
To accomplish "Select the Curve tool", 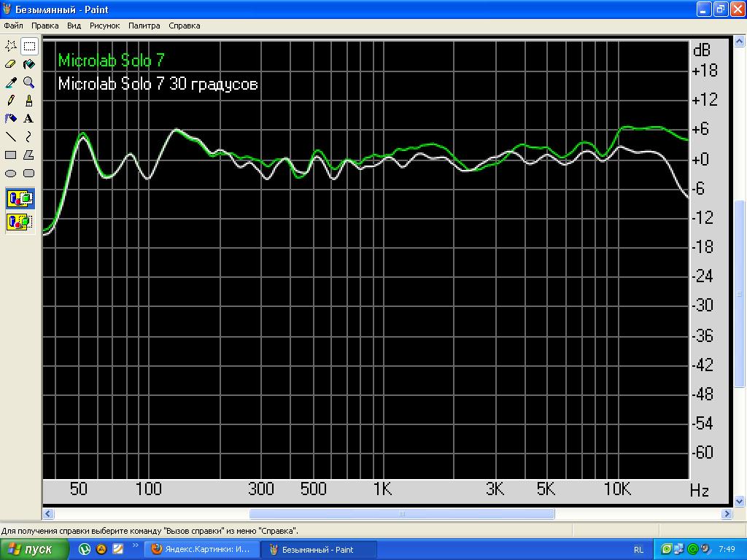I will click(29, 136).
